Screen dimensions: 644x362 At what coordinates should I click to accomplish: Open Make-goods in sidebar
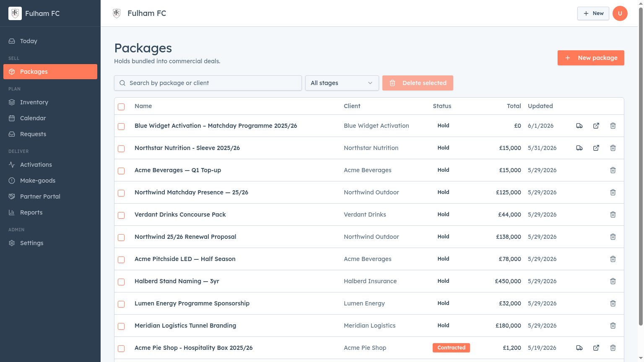50,181
